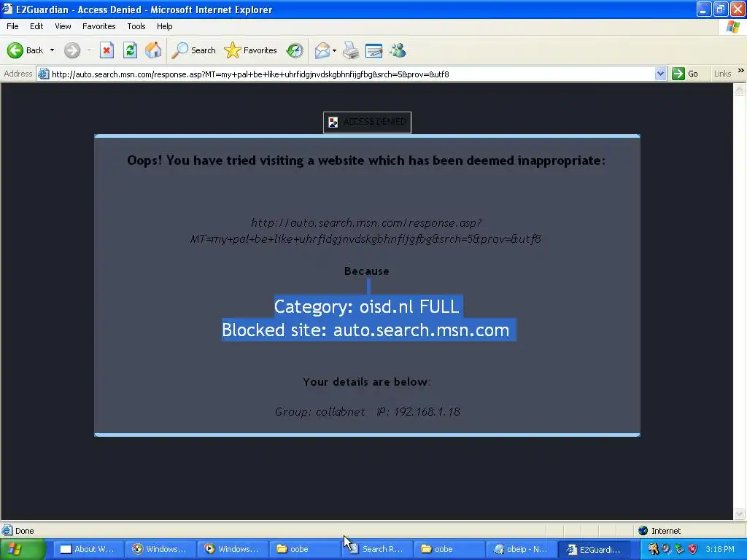Open the Help menu
747x560 pixels.
coord(164,26)
